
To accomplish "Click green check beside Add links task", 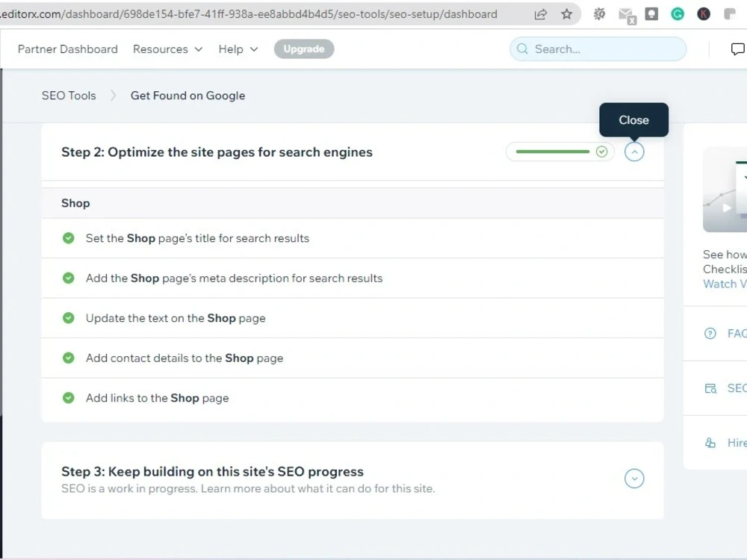I will click(x=69, y=398).
